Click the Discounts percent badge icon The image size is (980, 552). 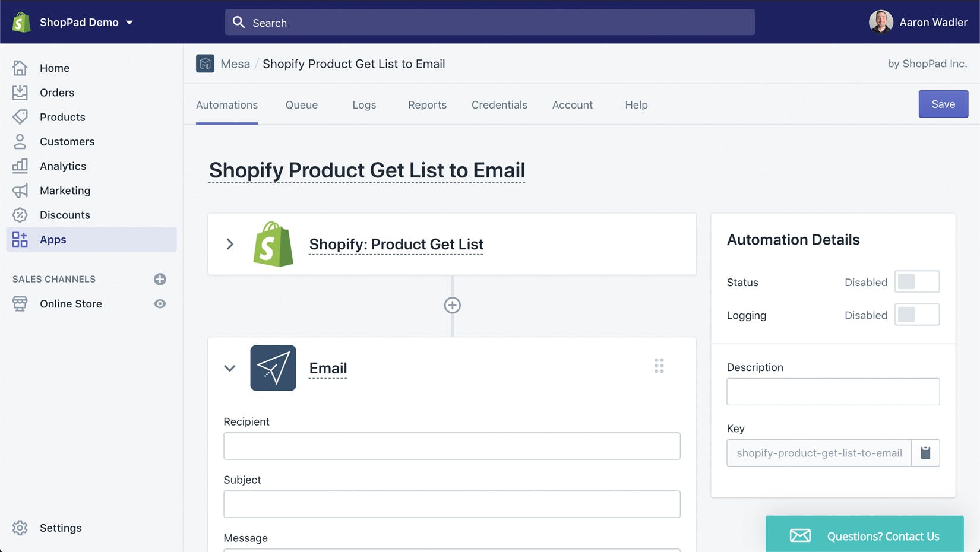pos(20,215)
